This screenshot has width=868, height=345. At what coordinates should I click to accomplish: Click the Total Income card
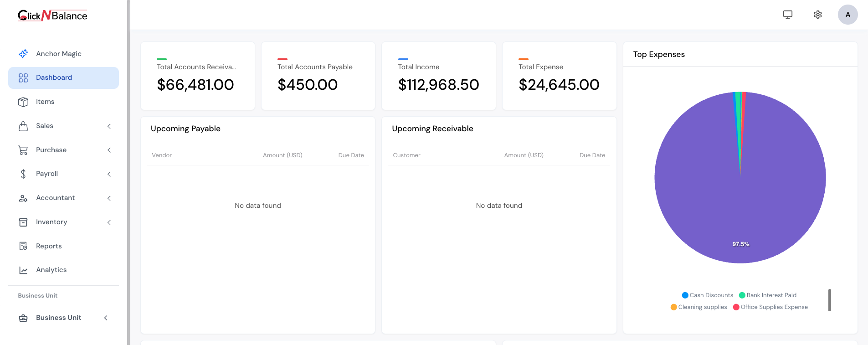pyautogui.click(x=438, y=76)
